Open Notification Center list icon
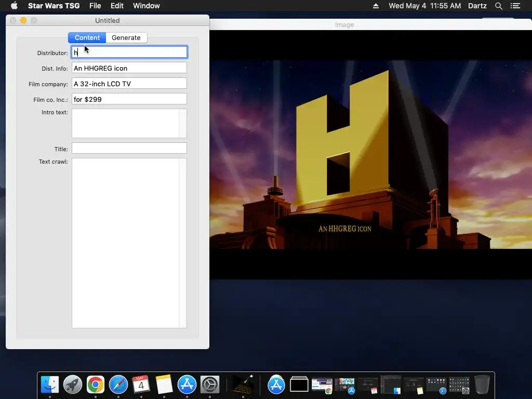Viewport: 532px width, 399px height. 515,6
